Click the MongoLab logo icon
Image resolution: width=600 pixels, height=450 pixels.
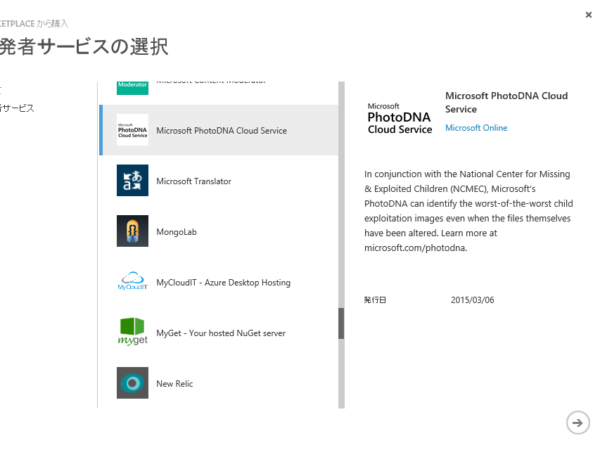pyautogui.click(x=132, y=231)
